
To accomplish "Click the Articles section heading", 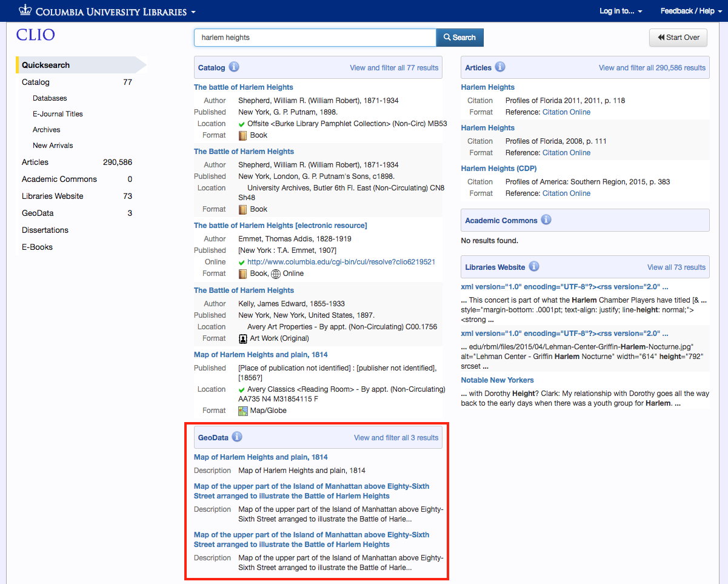I will 478,68.
